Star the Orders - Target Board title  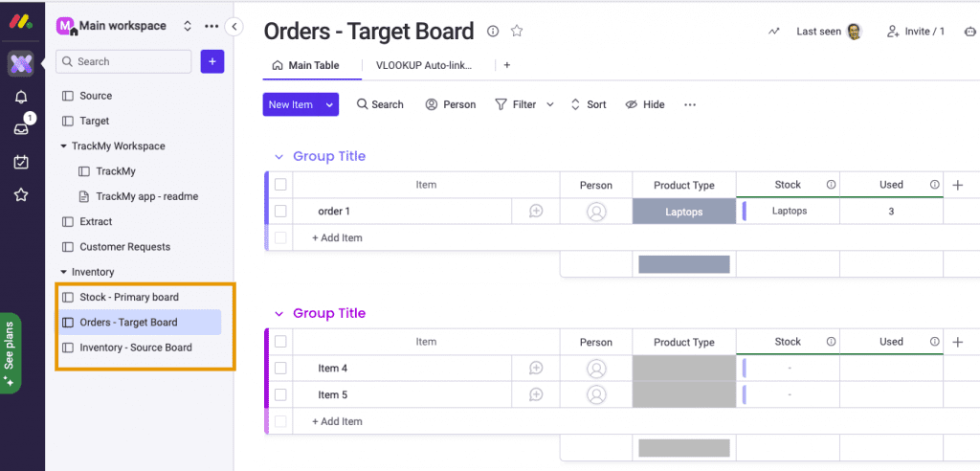click(516, 31)
